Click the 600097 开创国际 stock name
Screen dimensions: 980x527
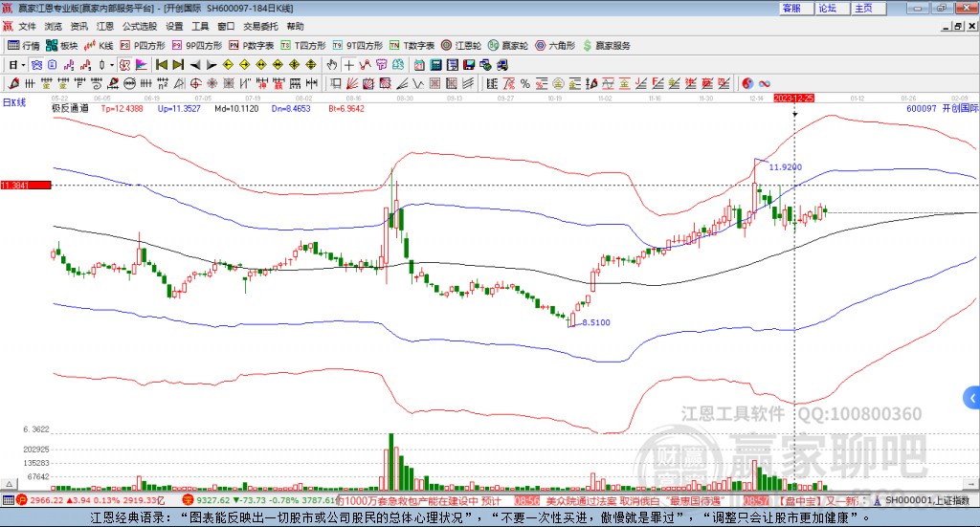click(942, 108)
